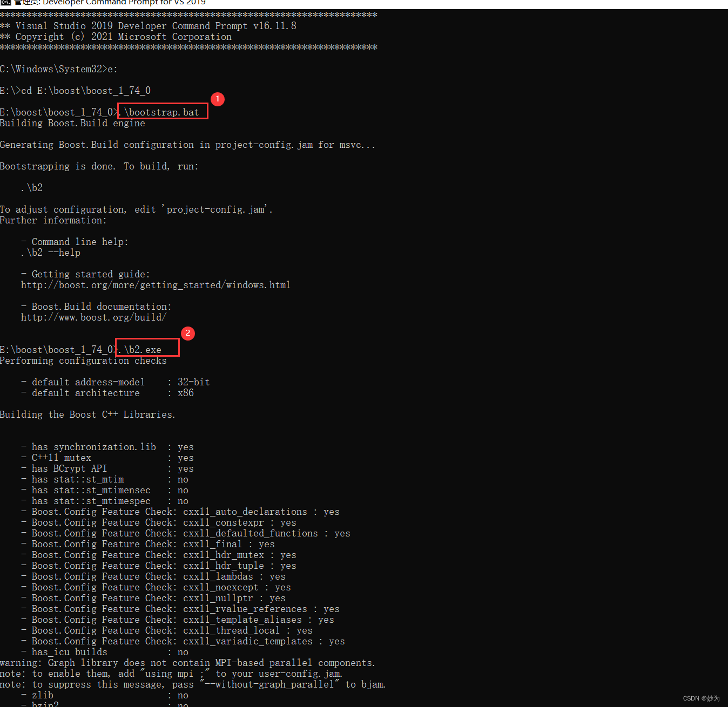
Task: Select the 'Building Boost.Build engine' line
Action: (72, 123)
